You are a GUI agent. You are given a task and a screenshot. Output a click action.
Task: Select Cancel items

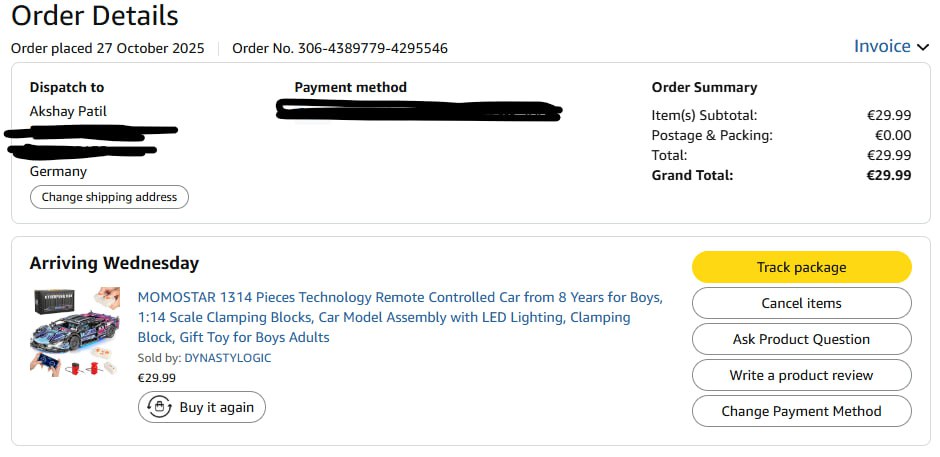coord(801,303)
